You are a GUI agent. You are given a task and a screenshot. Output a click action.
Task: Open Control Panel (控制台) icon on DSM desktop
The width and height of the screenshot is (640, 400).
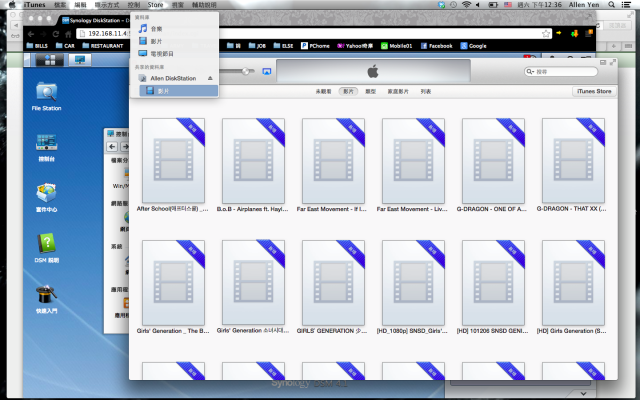coord(47,147)
